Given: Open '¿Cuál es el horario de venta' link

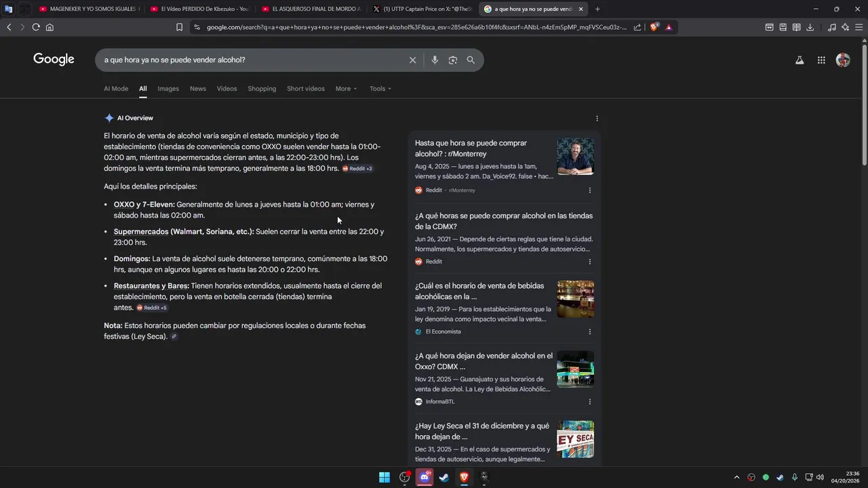Looking at the screenshot, I should pos(479,291).
